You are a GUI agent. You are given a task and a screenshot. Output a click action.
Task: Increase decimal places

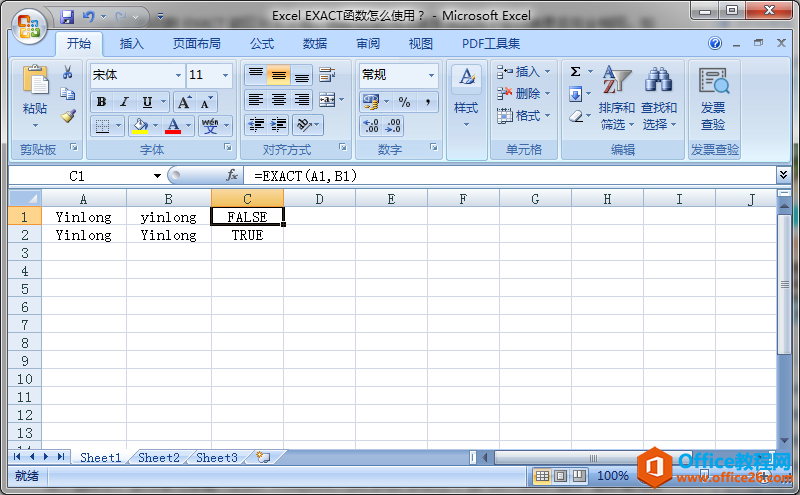(371, 126)
